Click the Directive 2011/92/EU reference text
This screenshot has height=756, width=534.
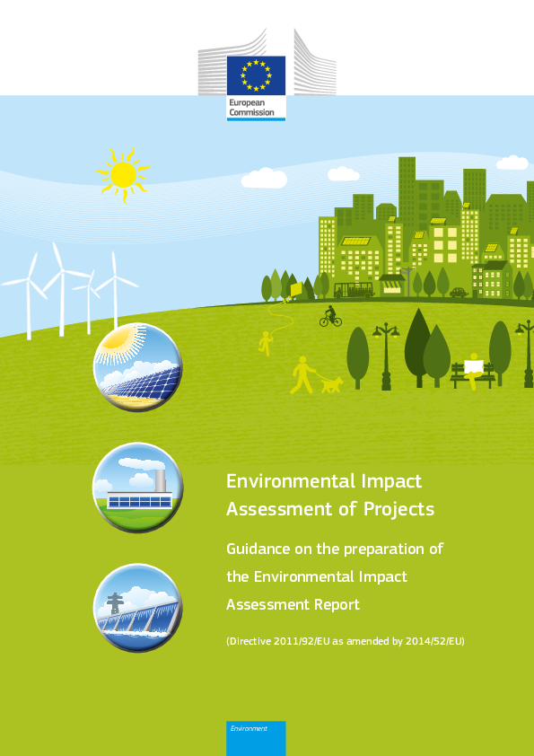click(345, 641)
